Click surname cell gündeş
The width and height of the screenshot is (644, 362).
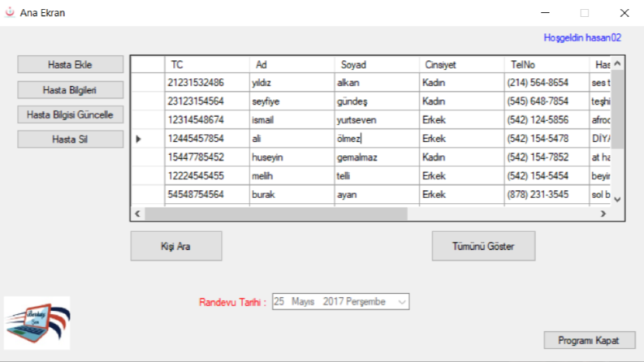[377, 101]
